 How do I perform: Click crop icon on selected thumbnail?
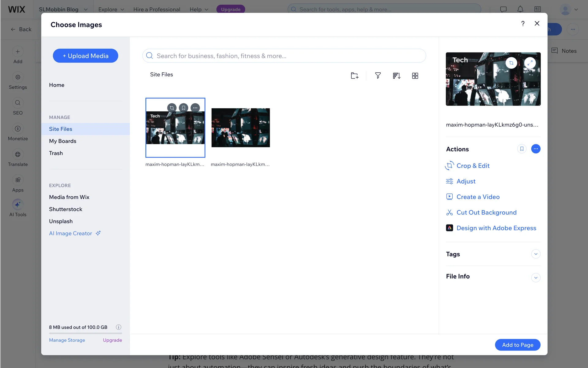click(x=172, y=108)
